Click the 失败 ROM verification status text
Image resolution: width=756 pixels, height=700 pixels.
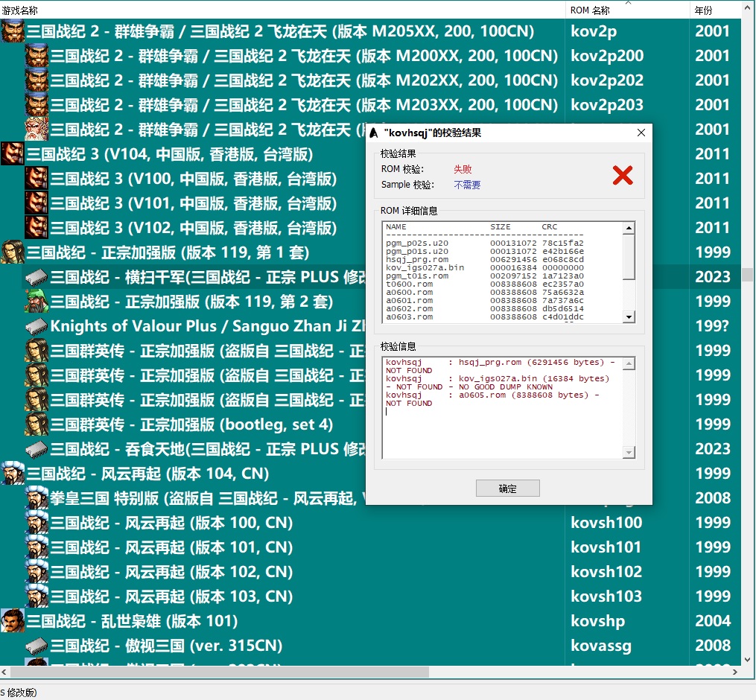coord(463,169)
